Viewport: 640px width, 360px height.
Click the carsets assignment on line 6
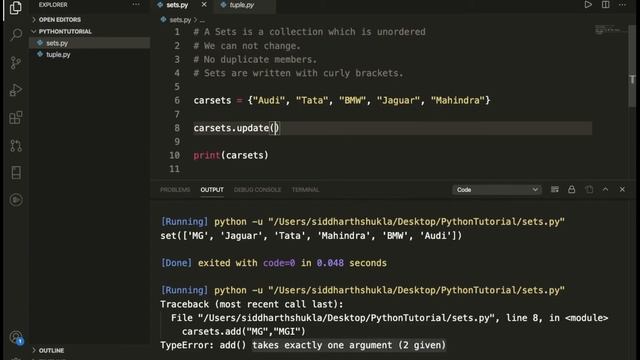tap(342, 100)
